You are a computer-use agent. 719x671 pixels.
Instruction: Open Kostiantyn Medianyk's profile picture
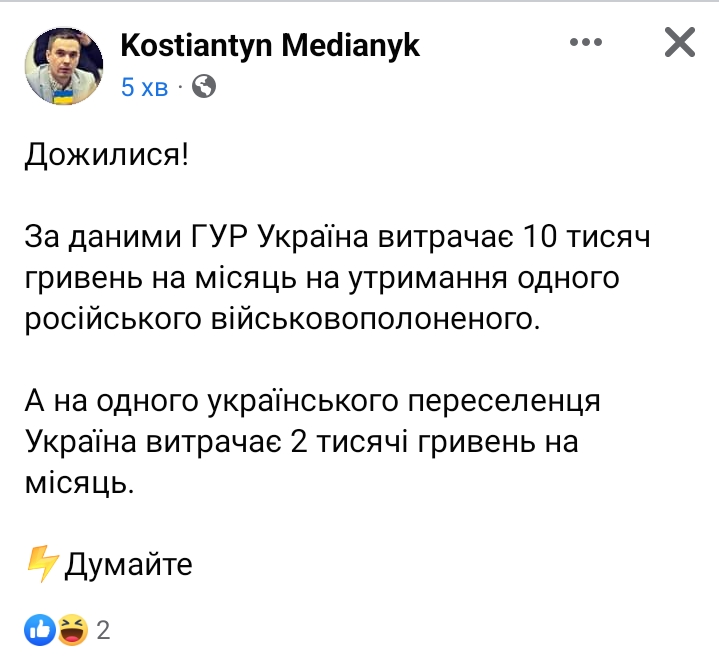pos(64,64)
